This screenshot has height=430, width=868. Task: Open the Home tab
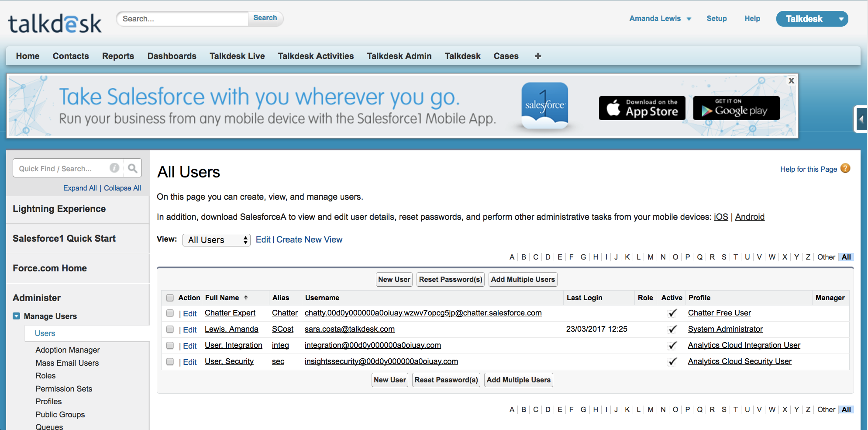pyautogui.click(x=28, y=56)
